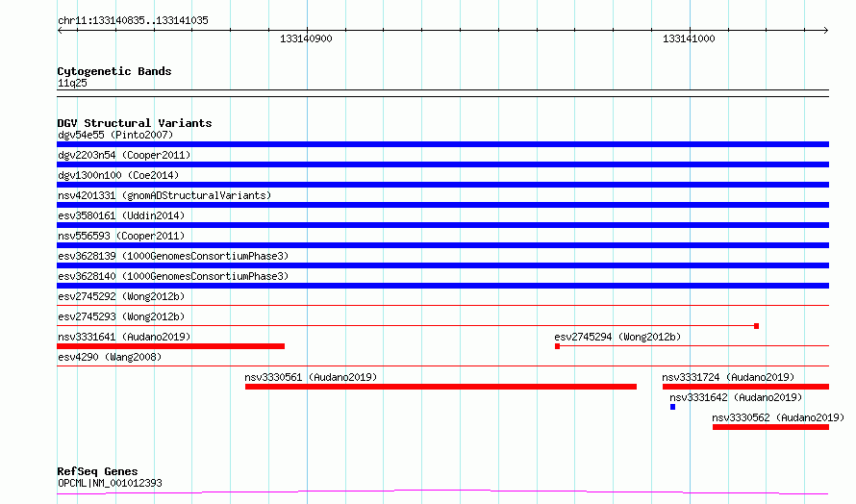856x504 pixels.
Task: Click the DGV Structural Variants track title
Action: pyautogui.click(x=135, y=123)
